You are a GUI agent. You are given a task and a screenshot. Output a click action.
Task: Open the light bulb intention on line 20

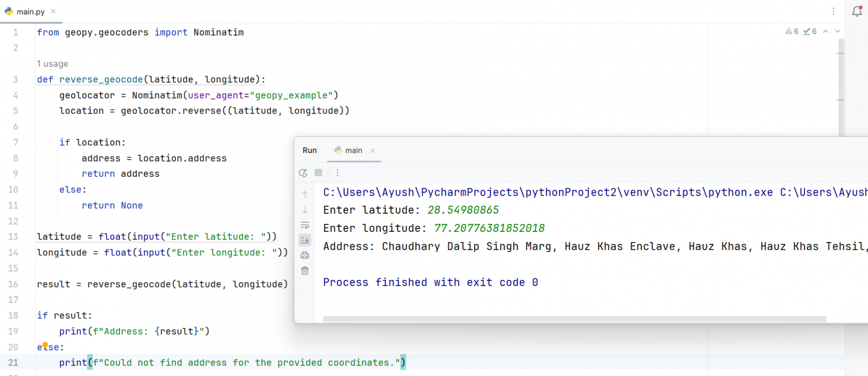[45, 344]
